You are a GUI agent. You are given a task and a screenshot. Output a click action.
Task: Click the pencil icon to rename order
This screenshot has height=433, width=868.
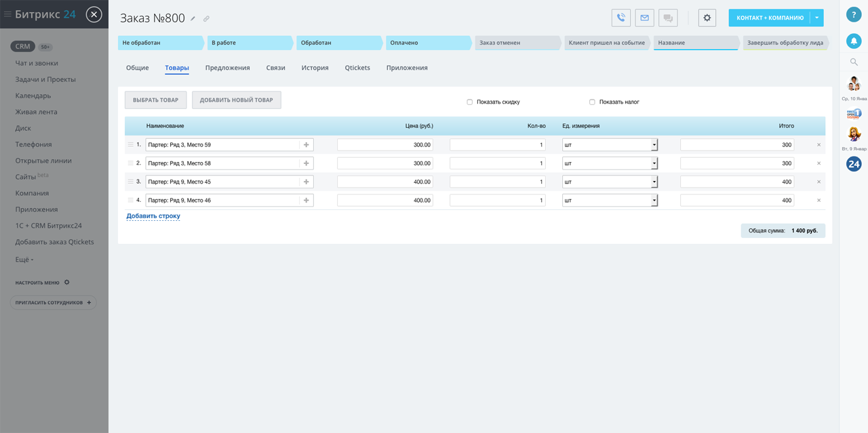point(193,19)
